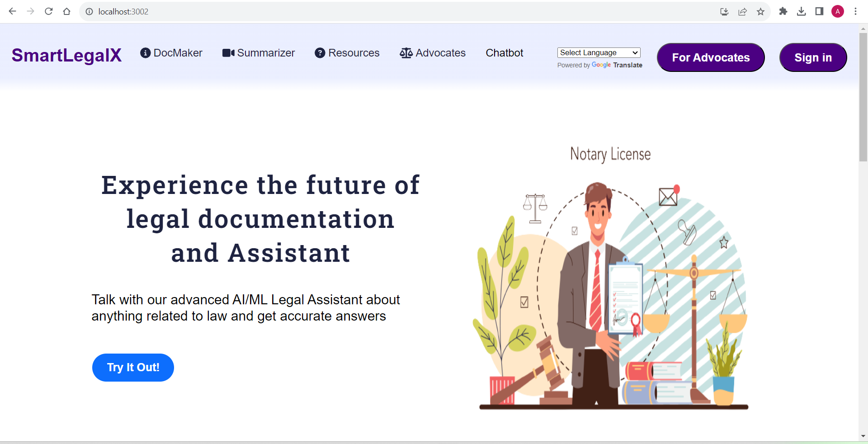Open the Chrome three-dot menu

tap(855, 11)
